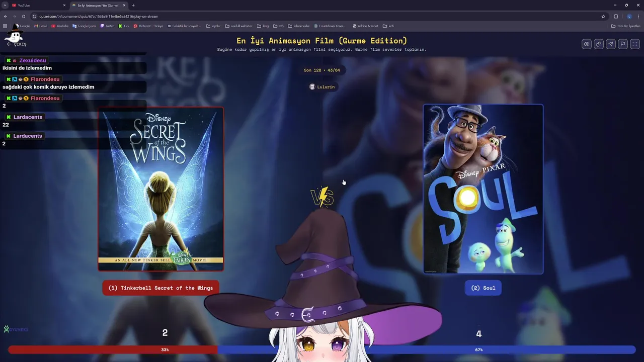Click the 'ikisini de izlemedim' chat message
Screen dimensions: 644x362
27,68
